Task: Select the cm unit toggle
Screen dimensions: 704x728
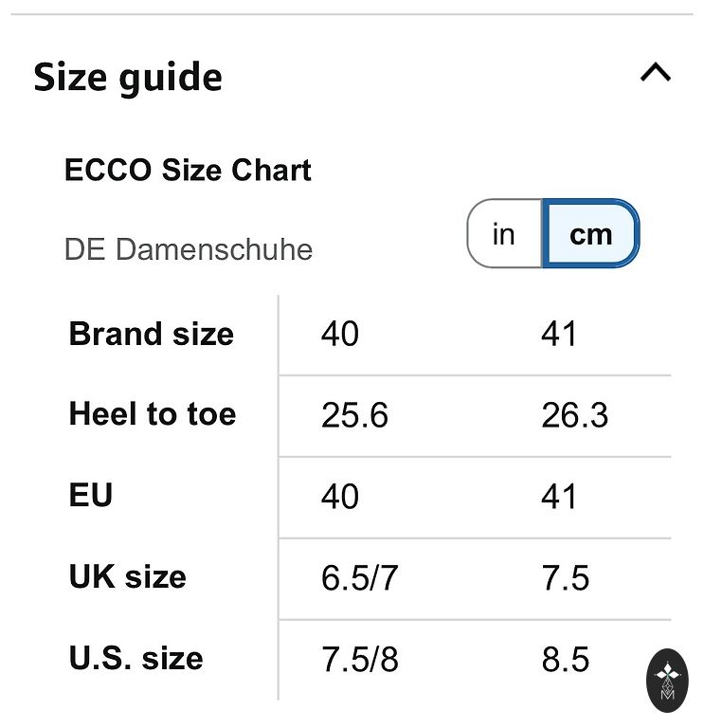Action: pos(591,233)
